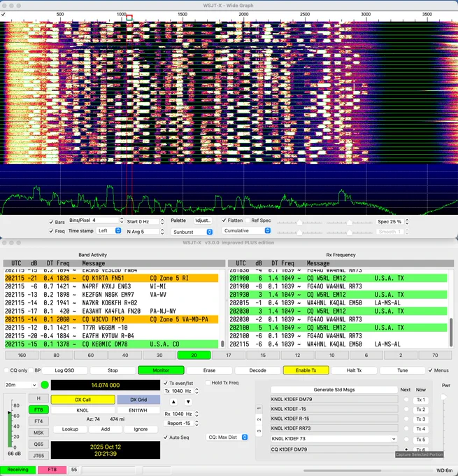Disable the Auto Seq checkbox
Screen dimensions: 458x476
[166, 437]
